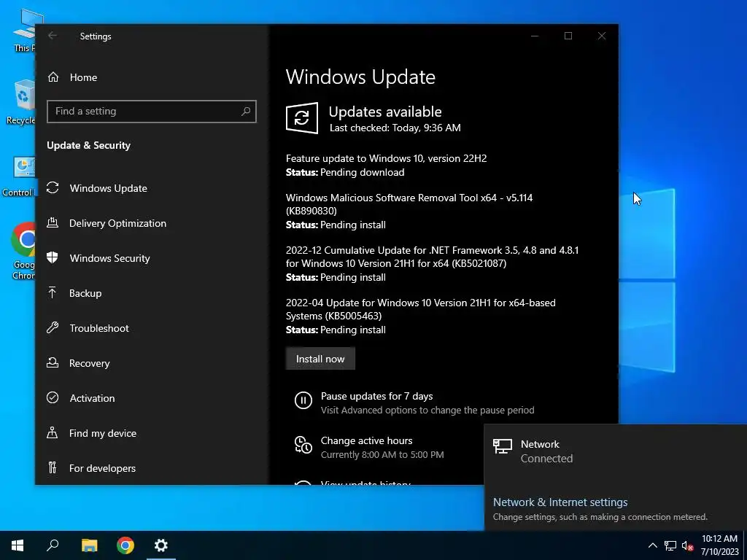Open Recovery settings
Screen dimensions: 747x560
[89, 363]
